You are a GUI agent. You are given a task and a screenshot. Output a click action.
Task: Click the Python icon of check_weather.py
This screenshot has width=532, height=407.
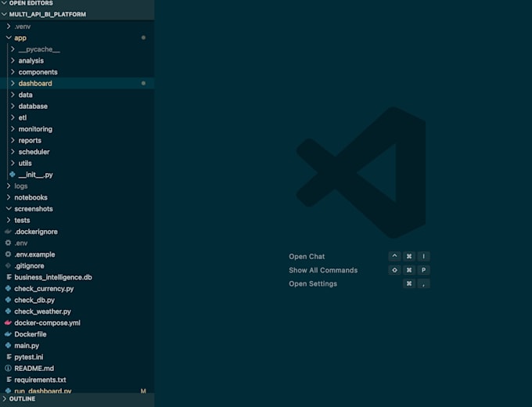8,312
